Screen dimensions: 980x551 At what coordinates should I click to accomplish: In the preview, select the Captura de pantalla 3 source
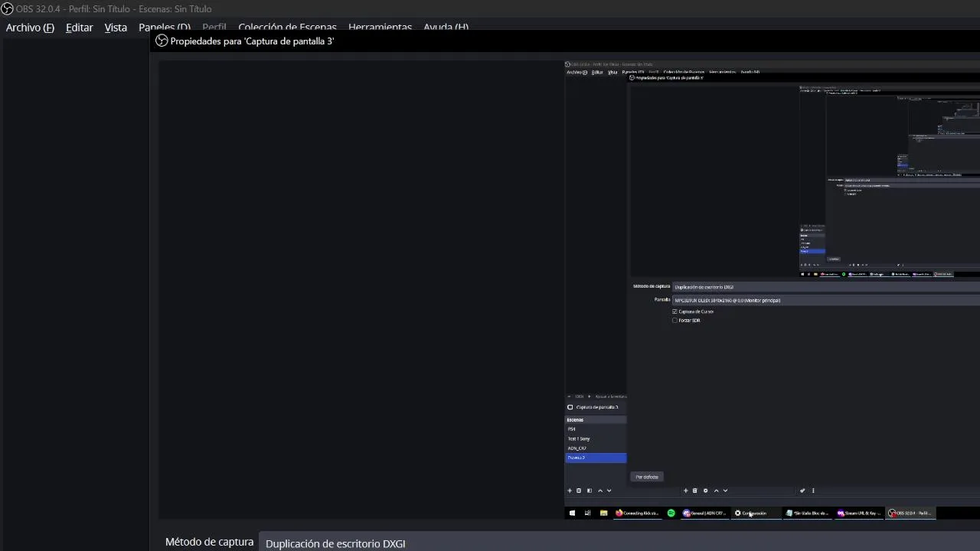click(596, 407)
